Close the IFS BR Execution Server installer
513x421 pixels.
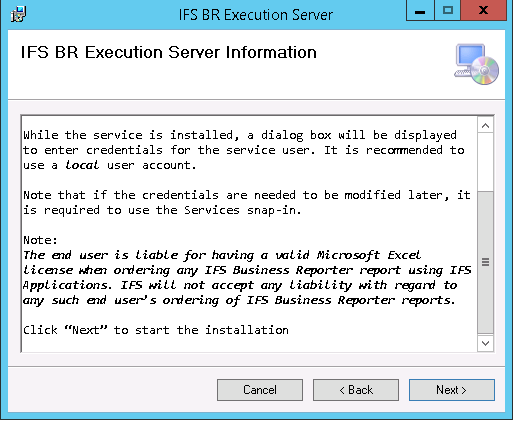[483, 11]
